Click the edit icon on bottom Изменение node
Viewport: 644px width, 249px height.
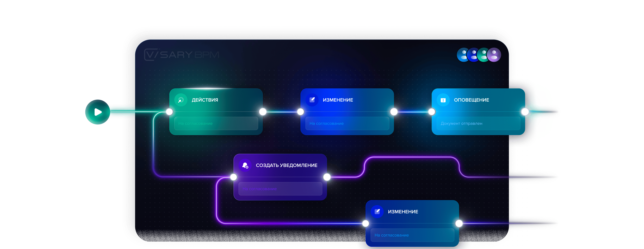click(x=377, y=211)
